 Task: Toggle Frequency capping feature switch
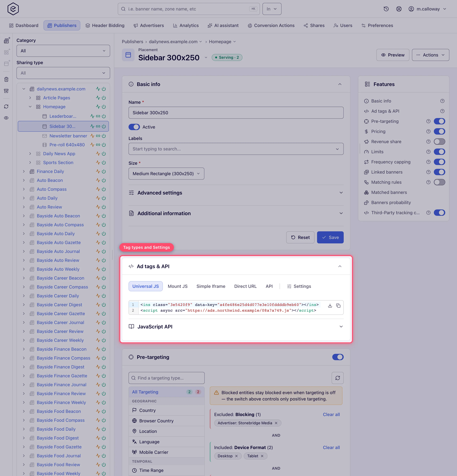click(440, 162)
